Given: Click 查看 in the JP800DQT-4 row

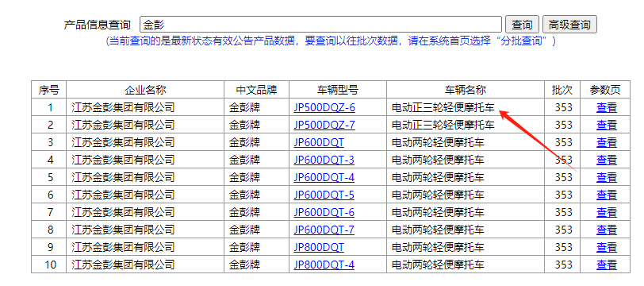Looking at the screenshot, I should click(x=607, y=265).
